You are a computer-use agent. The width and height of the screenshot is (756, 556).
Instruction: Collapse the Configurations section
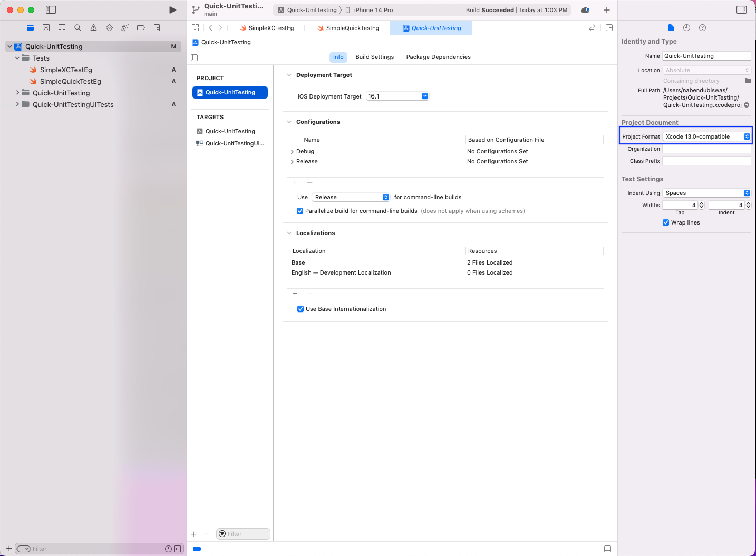pyautogui.click(x=289, y=122)
